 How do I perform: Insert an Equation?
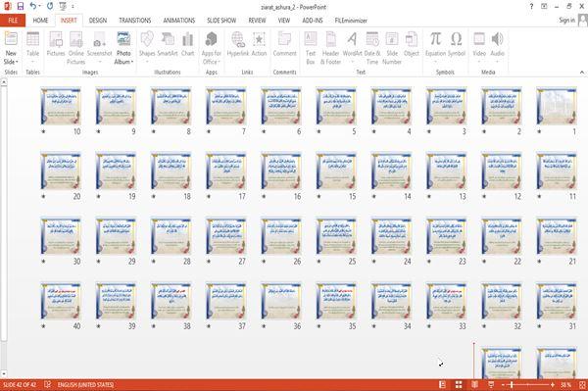[x=435, y=48]
